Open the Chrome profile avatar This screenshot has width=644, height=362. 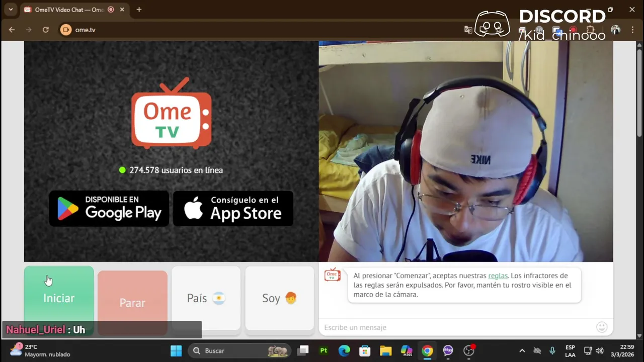(616, 30)
